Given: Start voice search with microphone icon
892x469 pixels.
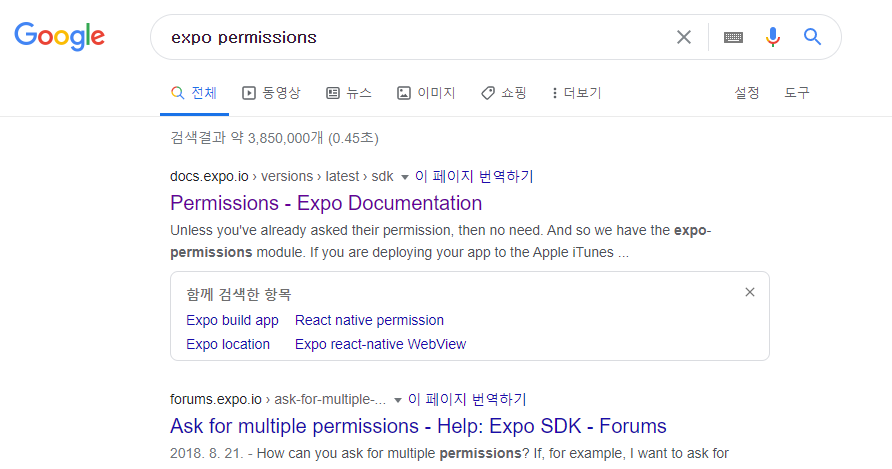Looking at the screenshot, I should pos(773,37).
